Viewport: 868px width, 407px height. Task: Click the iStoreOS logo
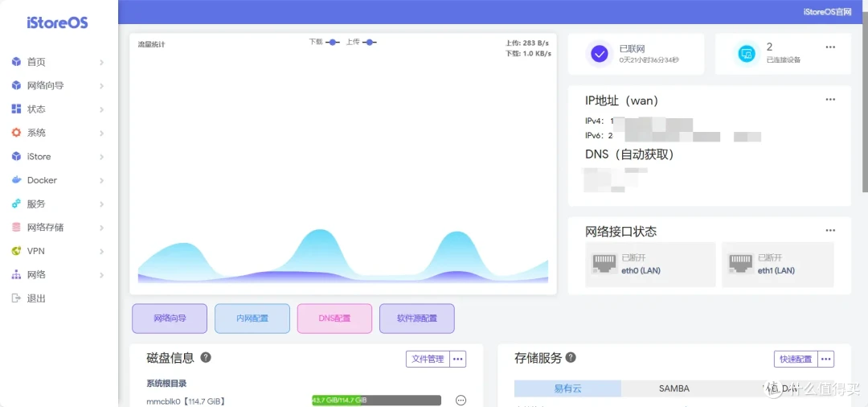58,23
